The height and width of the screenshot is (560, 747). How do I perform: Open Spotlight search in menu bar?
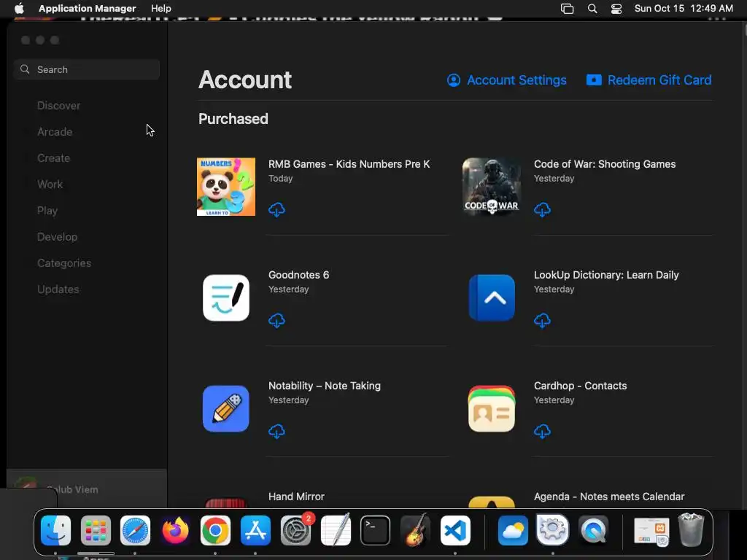point(592,9)
